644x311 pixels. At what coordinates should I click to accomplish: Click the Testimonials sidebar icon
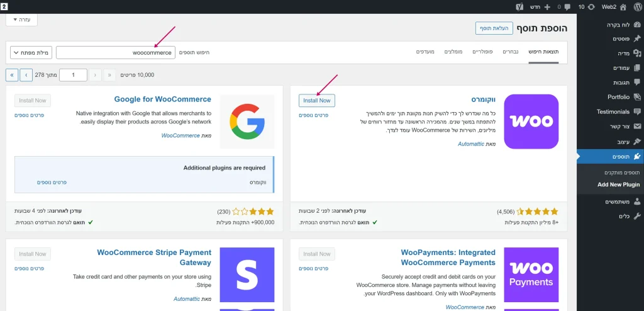637,111
